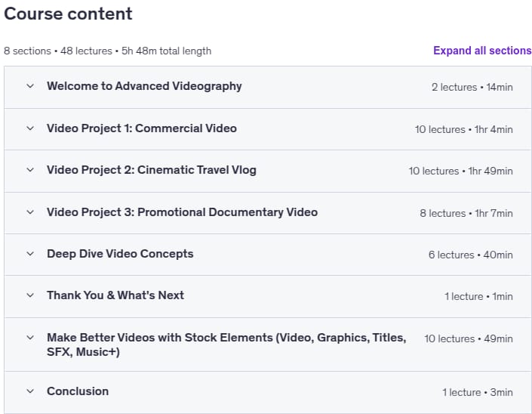This screenshot has width=532, height=414.
Task: Select the Conclusion section title
Action: [x=78, y=391]
